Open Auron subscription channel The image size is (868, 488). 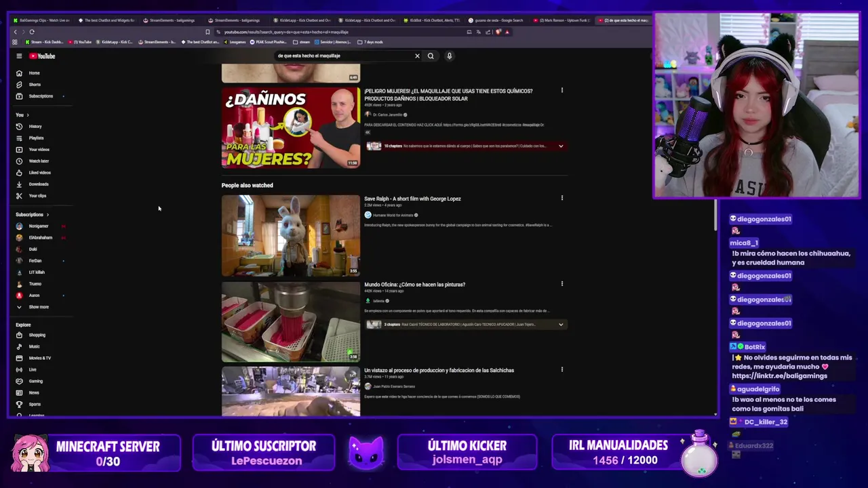tap(28, 296)
